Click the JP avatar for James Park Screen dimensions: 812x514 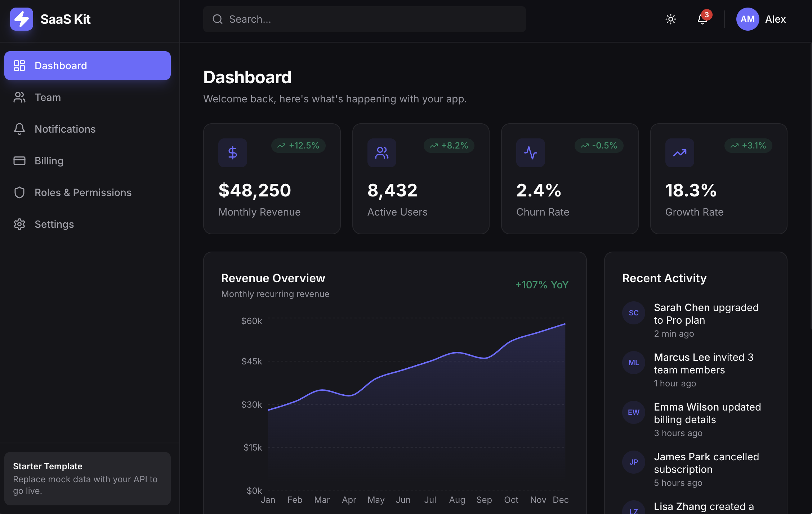click(634, 462)
